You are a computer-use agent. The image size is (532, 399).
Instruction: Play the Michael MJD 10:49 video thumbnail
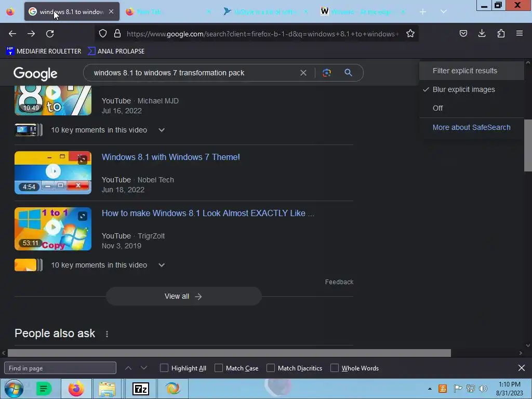click(x=53, y=100)
